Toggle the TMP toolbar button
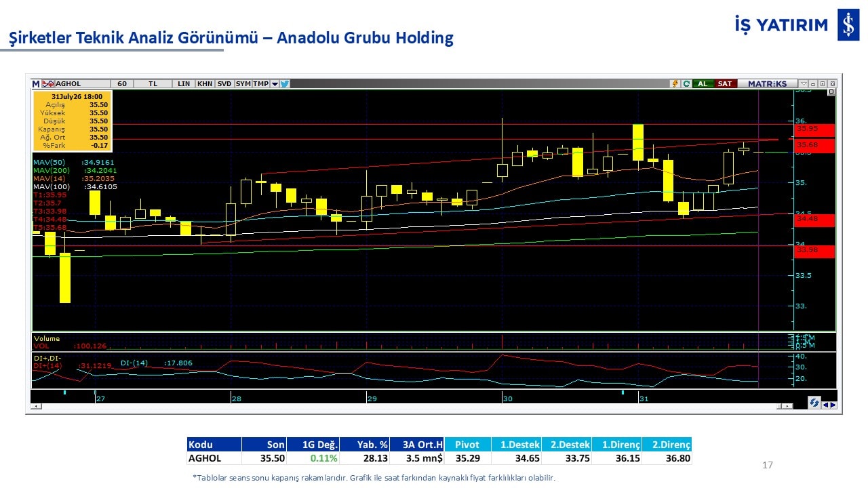The height and width of the screenshot is (488, 868). click(x=261, y=84)
